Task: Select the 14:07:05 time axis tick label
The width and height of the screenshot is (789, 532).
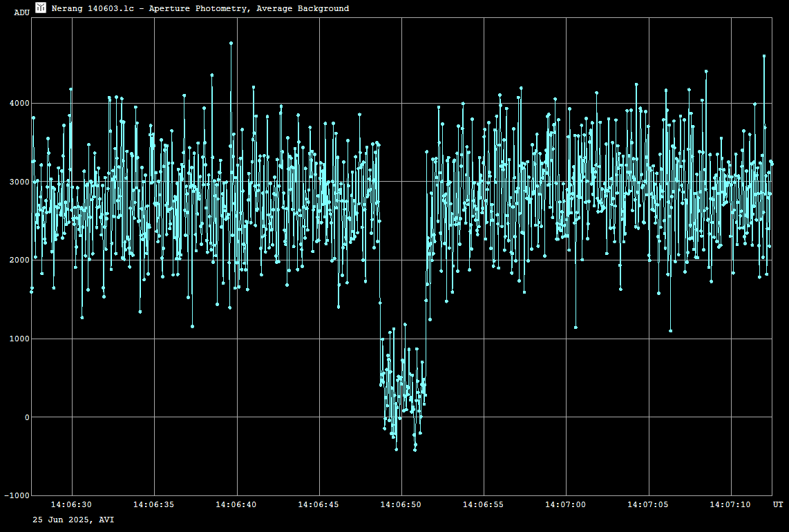Action: (x=648, y=505)
